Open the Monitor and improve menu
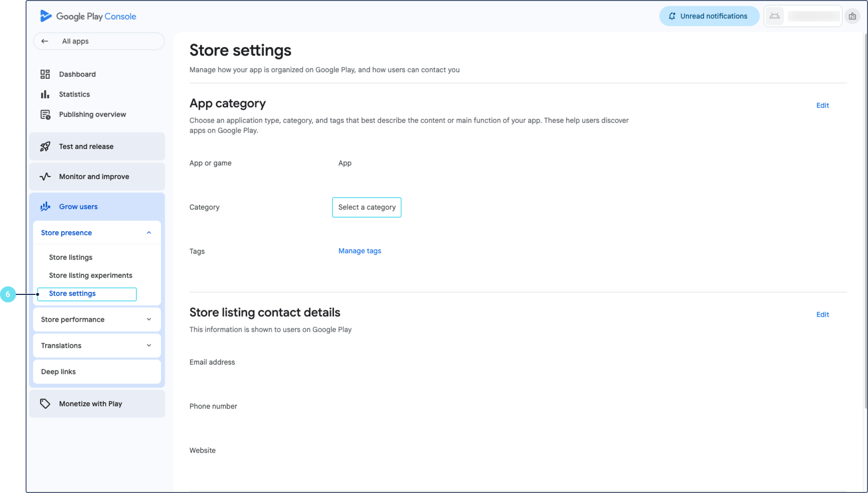868x493 pixels. (97, 177)
